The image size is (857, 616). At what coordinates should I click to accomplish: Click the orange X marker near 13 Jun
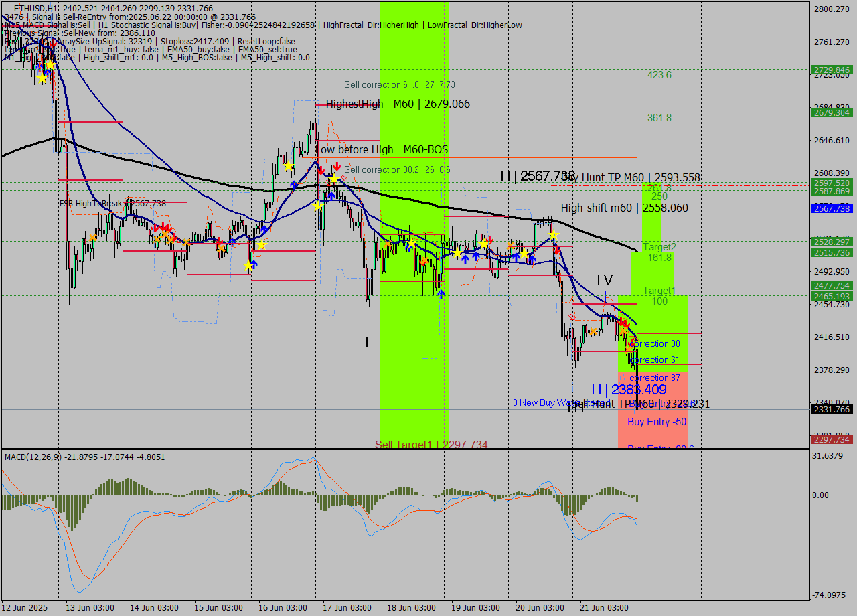click(92, 238)
